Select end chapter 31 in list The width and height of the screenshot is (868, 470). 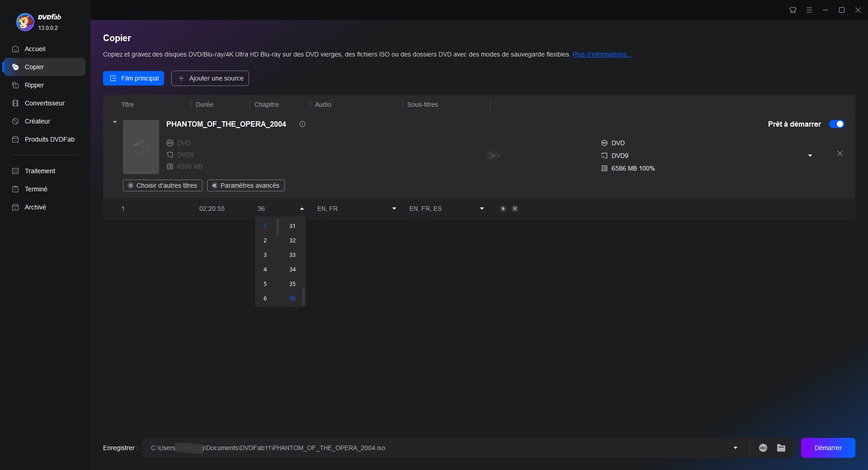point(292,226)
